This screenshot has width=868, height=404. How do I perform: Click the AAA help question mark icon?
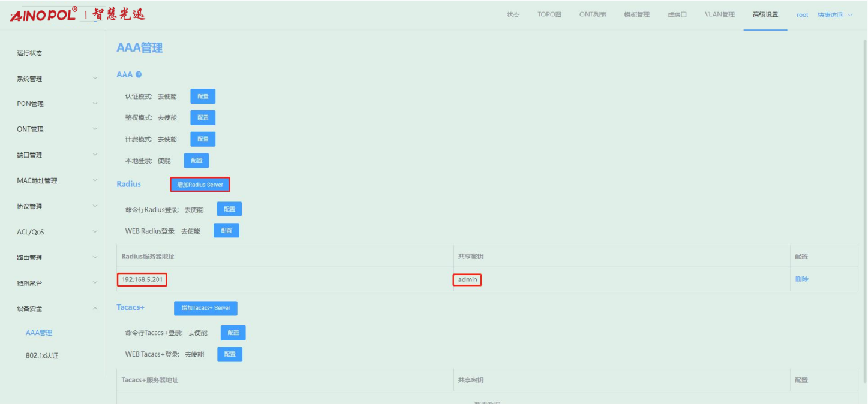pyautogui.click(x=139, y=75)
